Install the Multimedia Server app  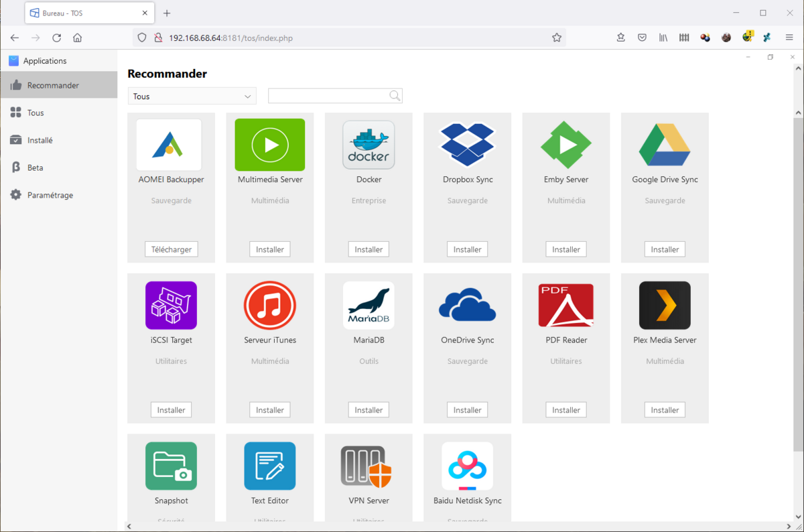(x=270, y=249)
